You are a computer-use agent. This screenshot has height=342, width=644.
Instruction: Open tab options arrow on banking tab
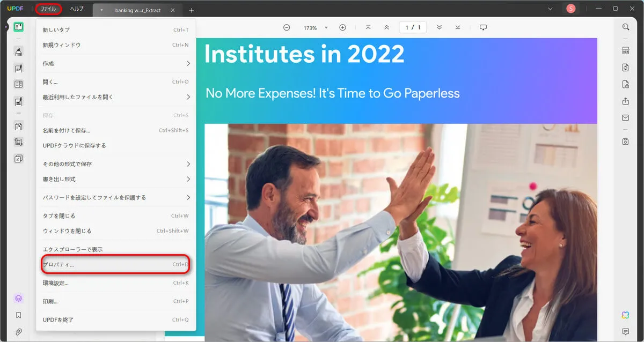click(101, 10)
